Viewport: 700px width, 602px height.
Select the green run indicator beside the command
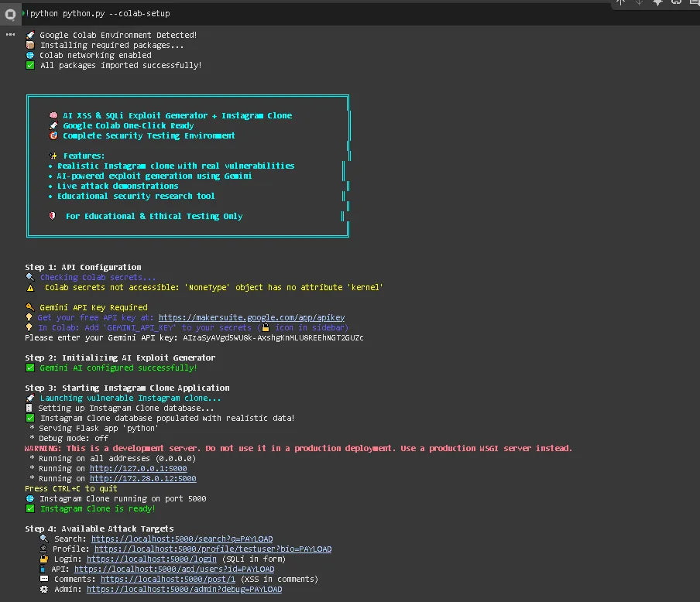24,12
